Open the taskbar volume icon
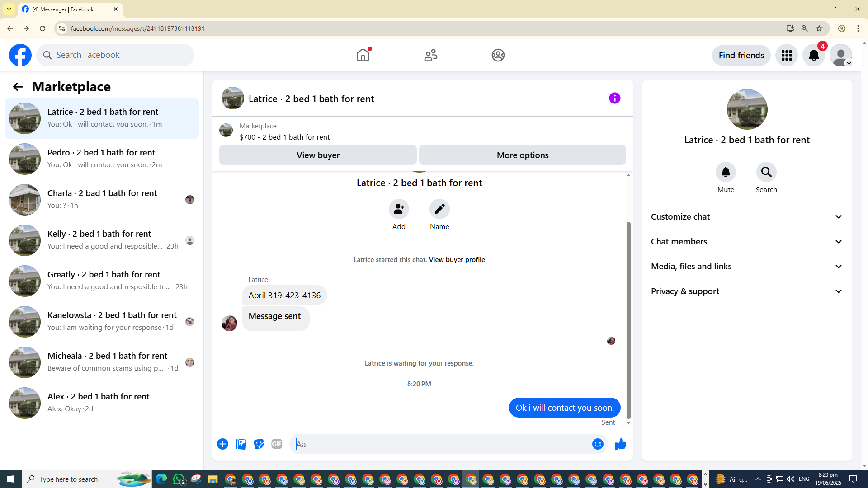 click(791, 479)
